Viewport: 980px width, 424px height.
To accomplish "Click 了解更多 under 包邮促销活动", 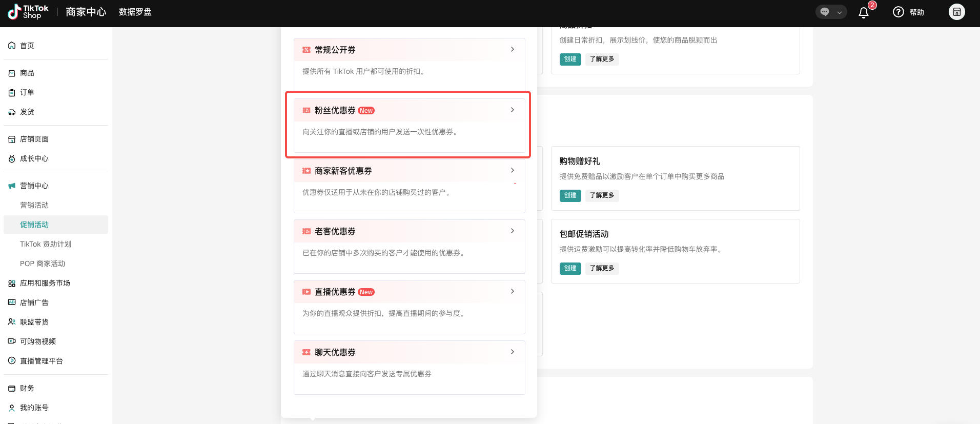I will 602,268.
